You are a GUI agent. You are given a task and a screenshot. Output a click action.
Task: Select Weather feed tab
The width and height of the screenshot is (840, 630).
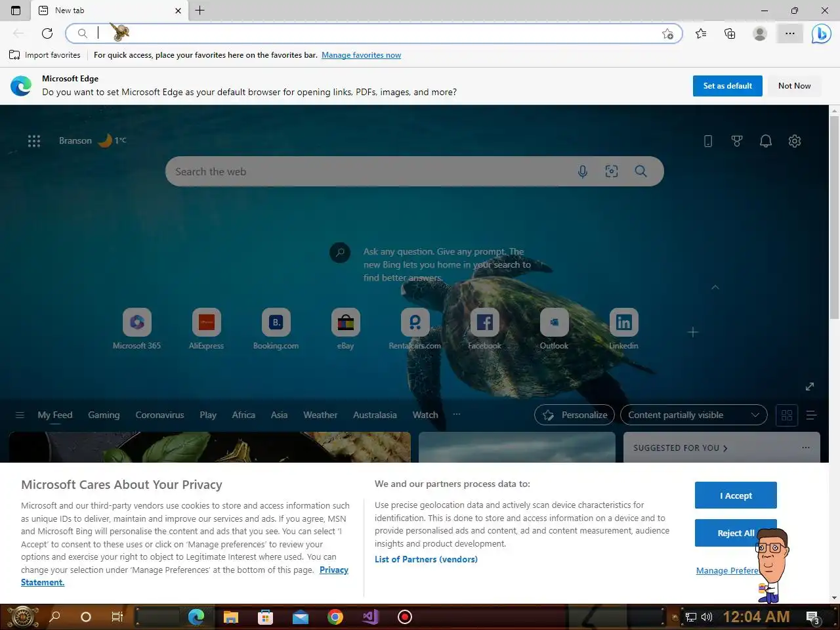pos(320,415)
